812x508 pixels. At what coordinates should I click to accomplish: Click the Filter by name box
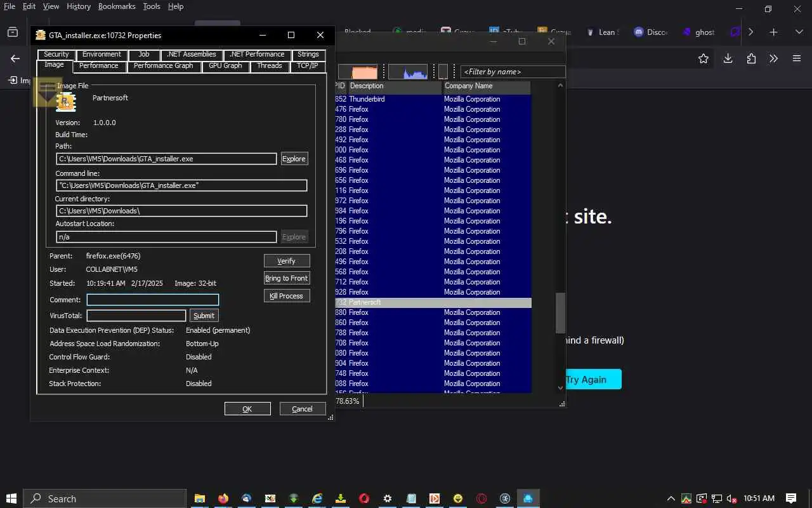tap(513, 72)
